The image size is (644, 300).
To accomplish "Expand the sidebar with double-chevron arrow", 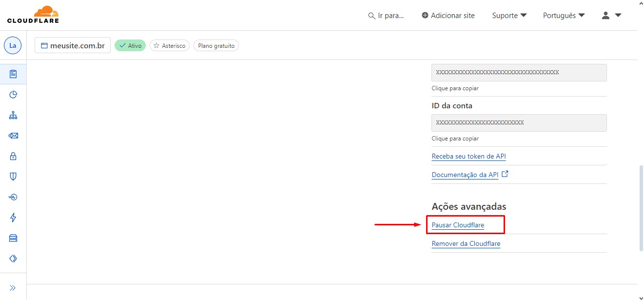I will pos(13,288).
